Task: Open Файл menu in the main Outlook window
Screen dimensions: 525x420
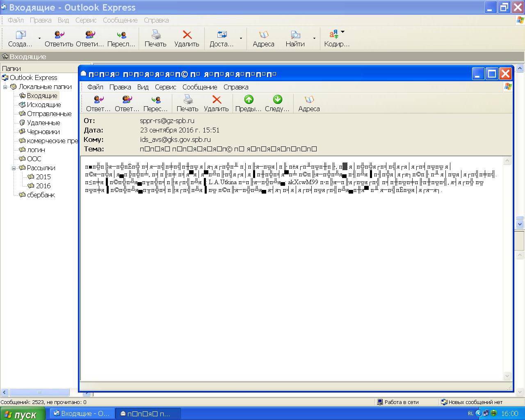Action: [x=16, y=20]
